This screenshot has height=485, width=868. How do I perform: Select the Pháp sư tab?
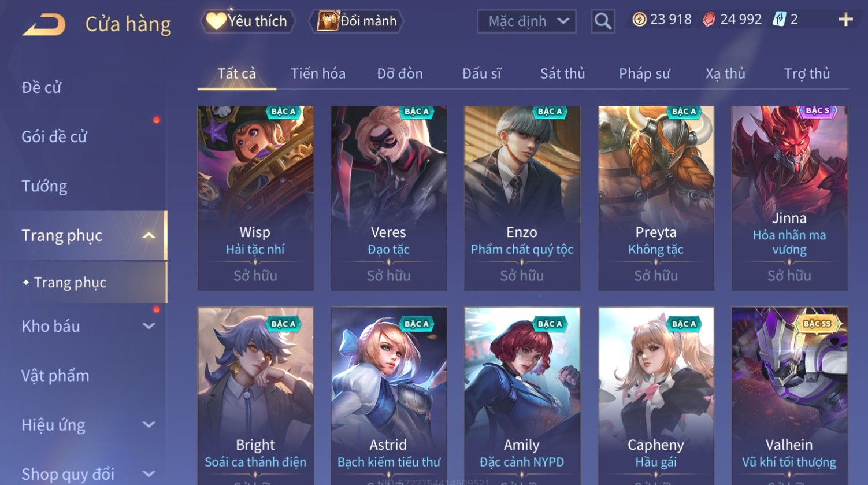pos(644,73)
